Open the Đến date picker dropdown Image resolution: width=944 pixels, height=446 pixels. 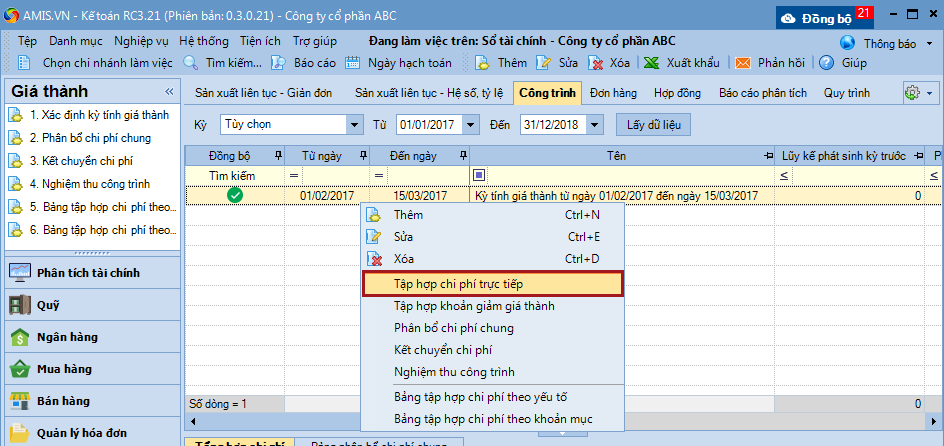pos(595,125)
